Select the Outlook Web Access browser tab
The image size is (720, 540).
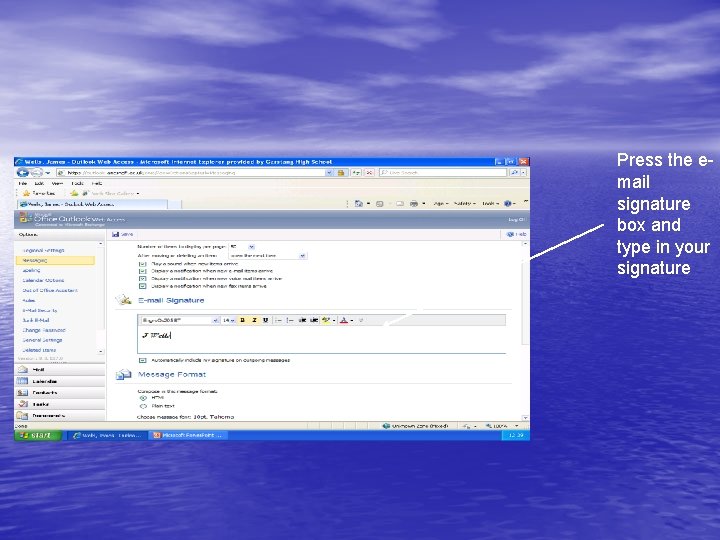pyautogui.click(x=93, y=204)
